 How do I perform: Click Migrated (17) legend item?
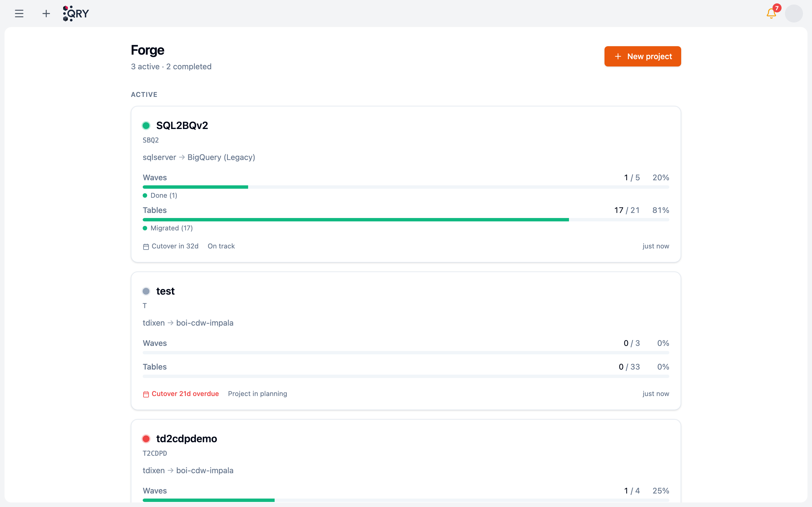168,228
